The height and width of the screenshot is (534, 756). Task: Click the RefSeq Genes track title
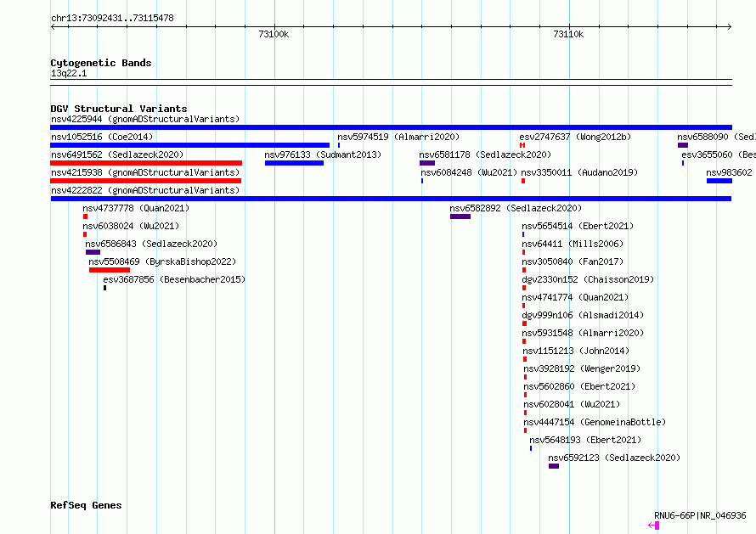86,506
